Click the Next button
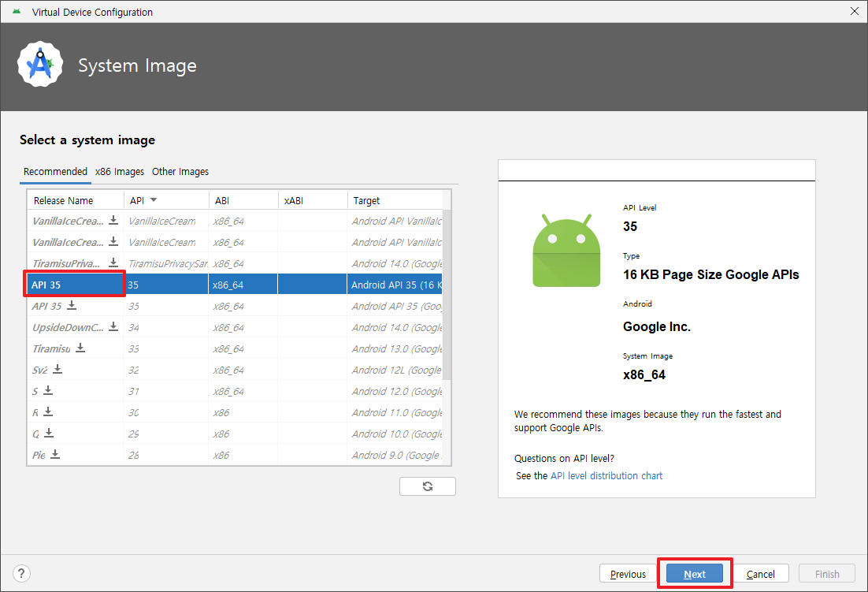Screen dimensions: 868x592 point(695,574)
